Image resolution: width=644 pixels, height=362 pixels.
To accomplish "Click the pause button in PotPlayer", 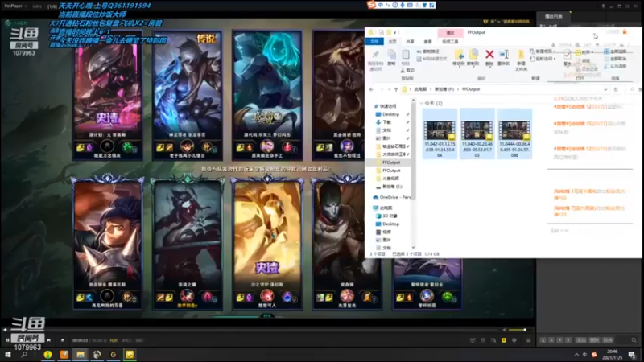I will coord(7,340).
